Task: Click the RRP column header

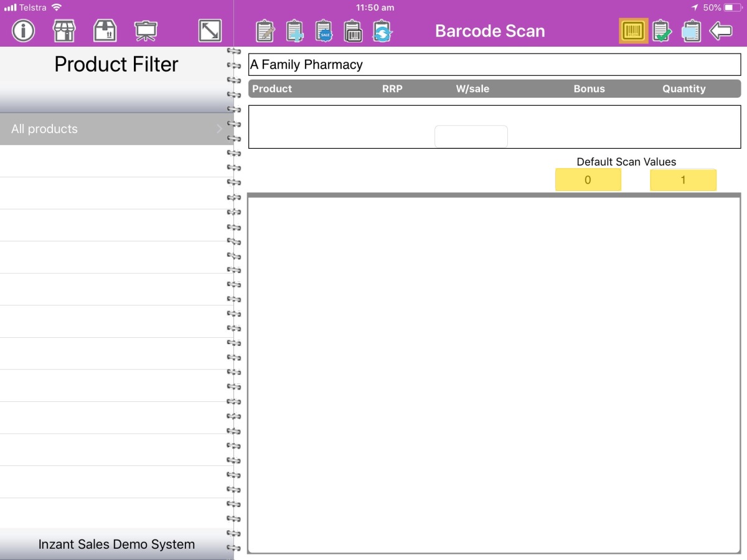Action: click(392, 88)
